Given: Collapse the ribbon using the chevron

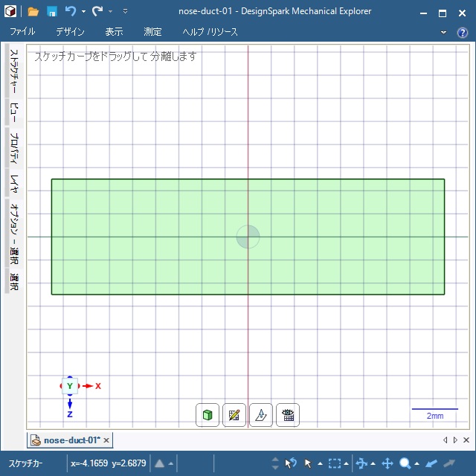Looking at the screenshot, I should [444, 33].
